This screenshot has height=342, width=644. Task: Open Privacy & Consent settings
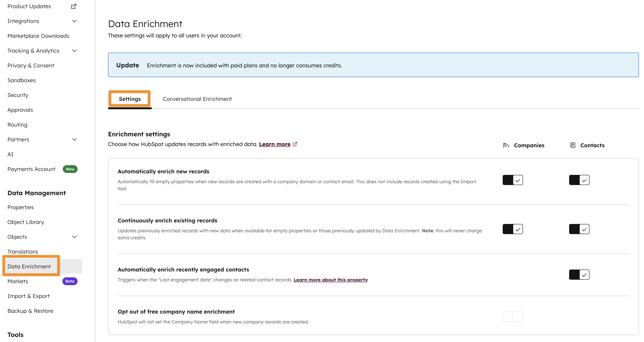(31, 65)
